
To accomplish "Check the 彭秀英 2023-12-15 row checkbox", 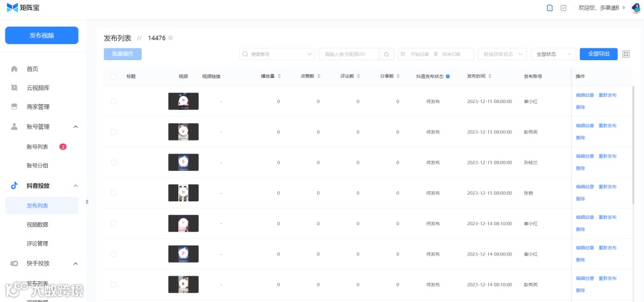I will click(113, 132).
